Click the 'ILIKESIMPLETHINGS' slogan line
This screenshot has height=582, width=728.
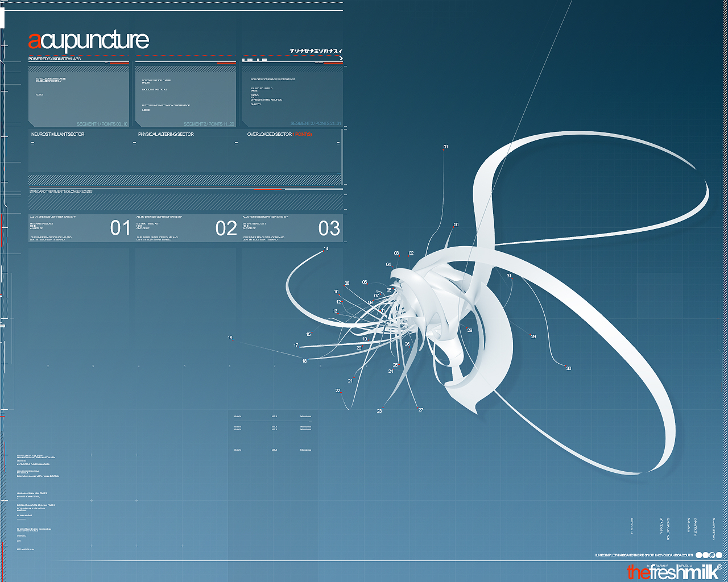pos(644,555)
